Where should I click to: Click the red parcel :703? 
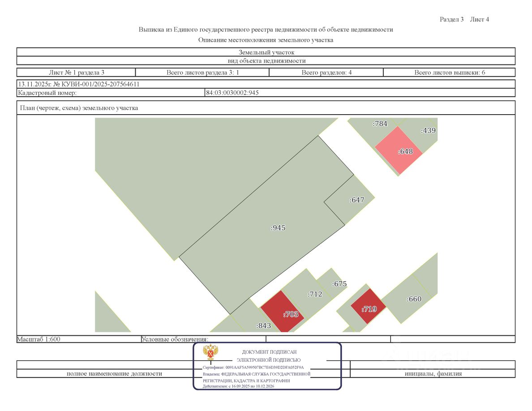click(282, 312)
